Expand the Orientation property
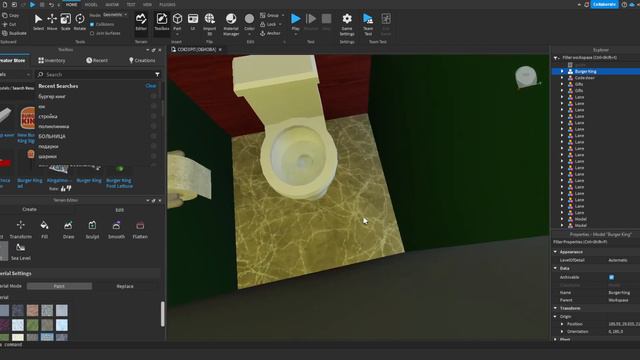The height and width of the screenshot is (360, 640). pyautogui.click(x=562, y=331)
